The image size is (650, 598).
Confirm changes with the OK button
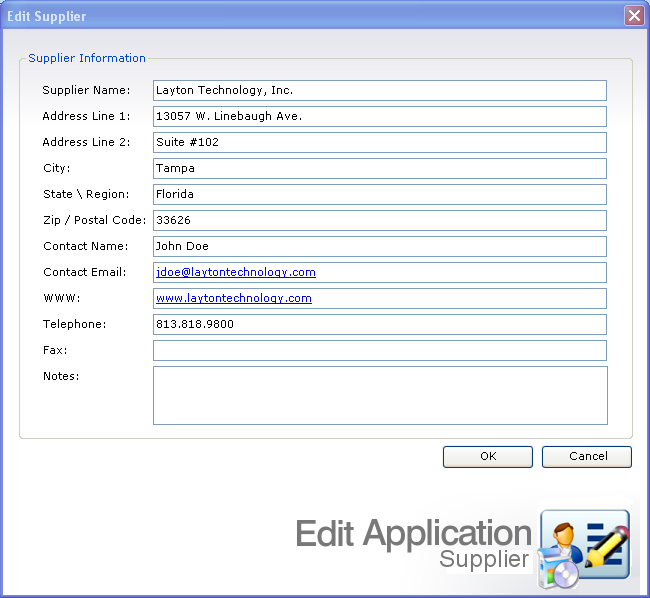[x=488, y=457]
